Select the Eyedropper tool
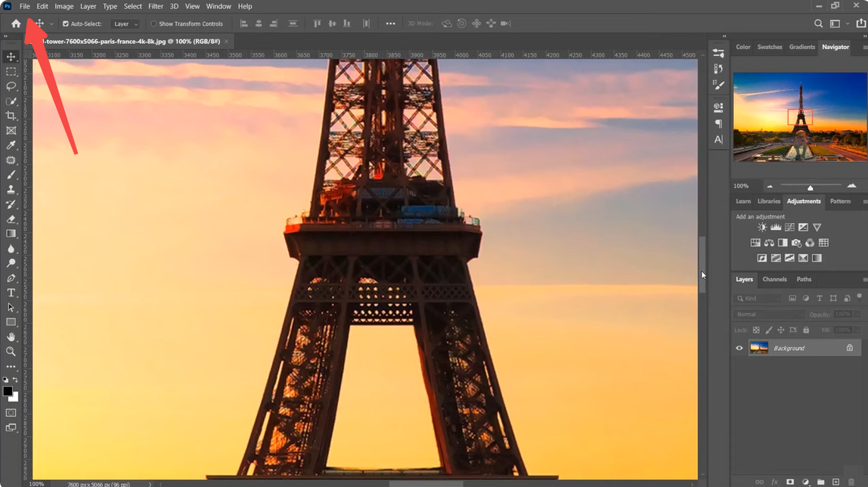The image size is (868, 487). coord(11,145)
